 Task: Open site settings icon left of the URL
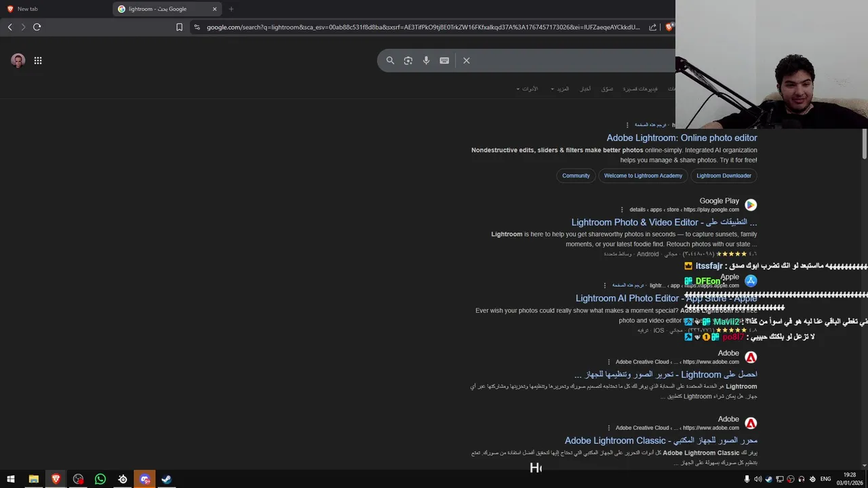[197, 27]
